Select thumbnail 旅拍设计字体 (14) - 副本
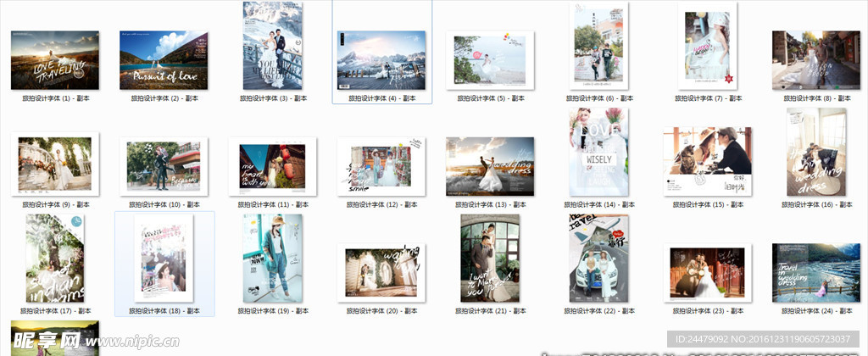Viewport: 868px width, 356px height. [599, 153]
